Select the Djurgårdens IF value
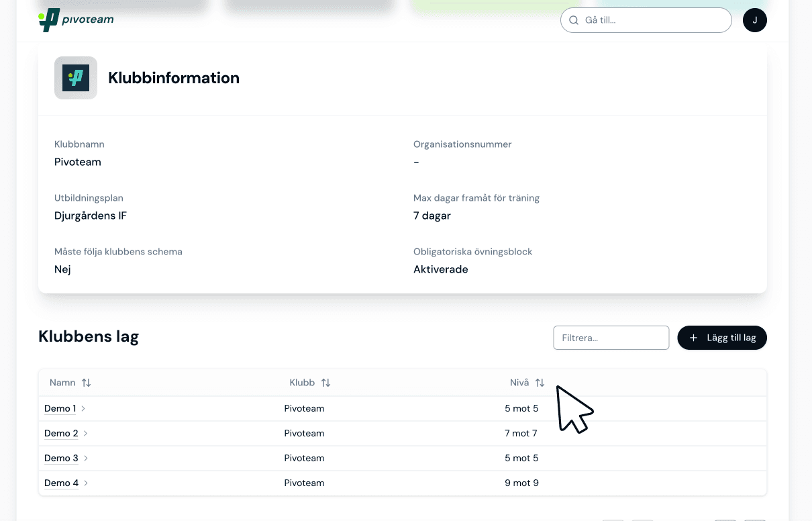Viewport: 812px width, 521px height. pyautogui.click(x=91, y=216)
